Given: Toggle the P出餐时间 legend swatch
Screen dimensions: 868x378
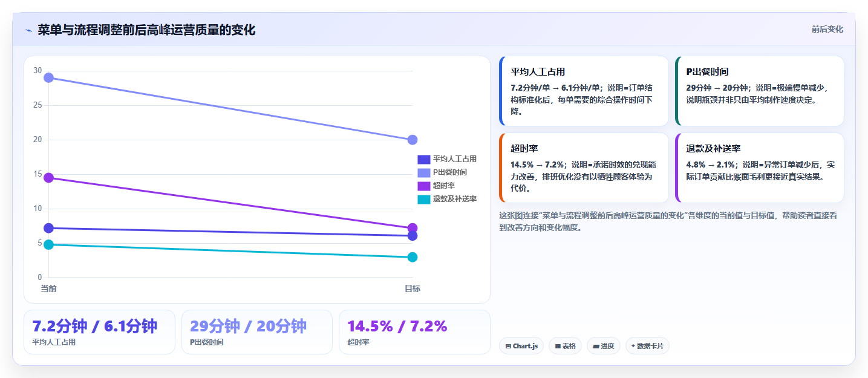Looking at the screenshot, I should pos(424,172).
